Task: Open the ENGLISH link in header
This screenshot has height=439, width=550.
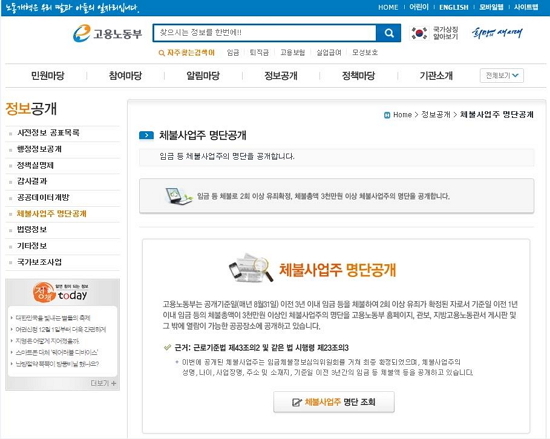Action: point(454,7)
